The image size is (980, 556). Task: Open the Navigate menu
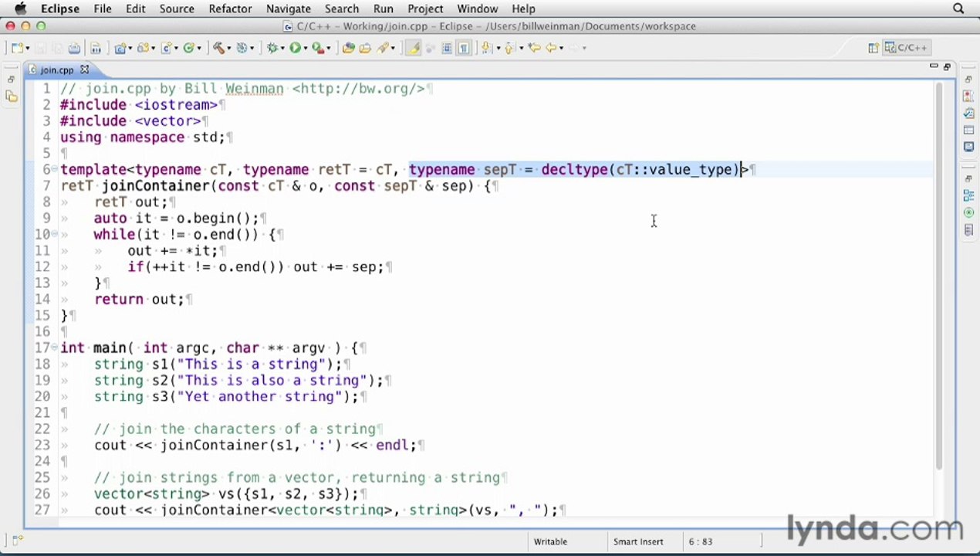pyautogui.click(x=289, y=8)
